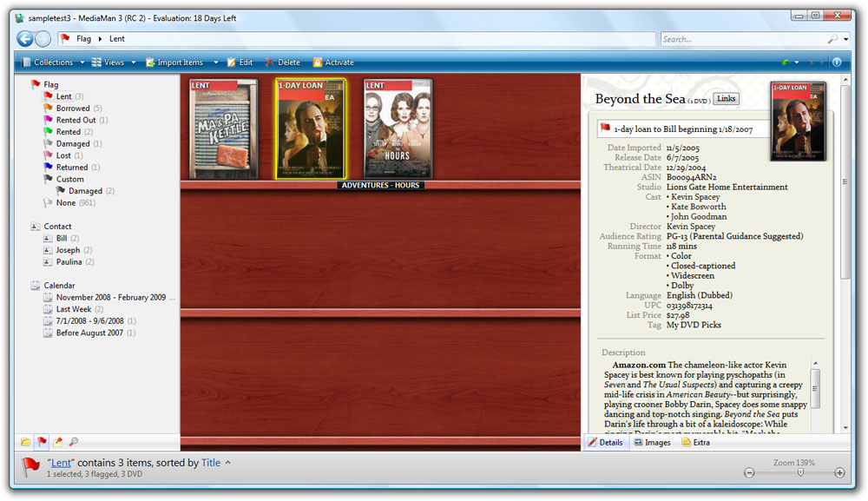The height and width of the screenshot is (501, 868).
Task: Select the '7/1/2008 - 9/6/2008' calendar entry
Action: [89, 320]
